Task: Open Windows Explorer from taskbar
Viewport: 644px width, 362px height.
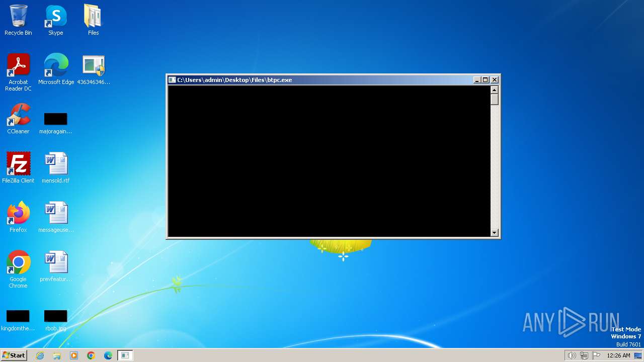Action: point(57,355)
